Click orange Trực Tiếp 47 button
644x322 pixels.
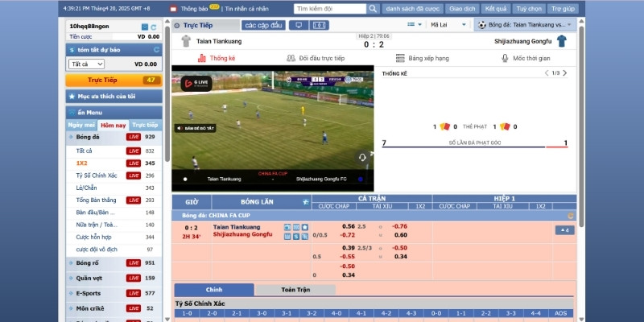click(114, 80)
